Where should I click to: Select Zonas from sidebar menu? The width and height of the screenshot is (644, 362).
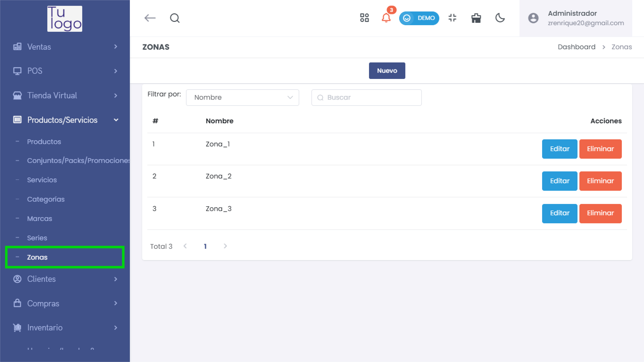pos(37,257)
